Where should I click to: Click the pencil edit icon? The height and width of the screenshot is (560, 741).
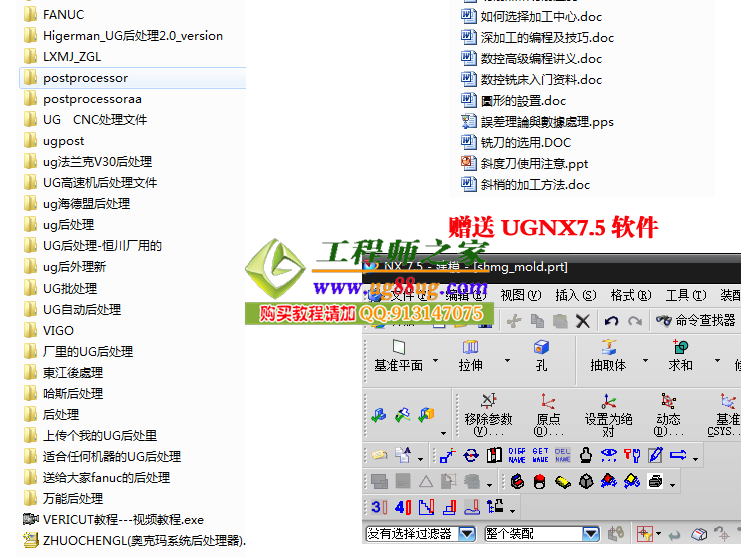pos(655,455)
